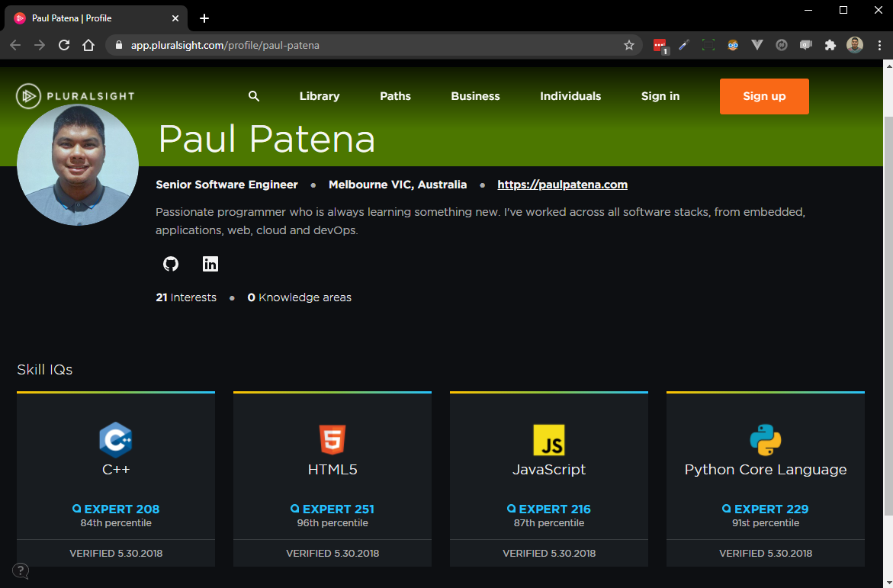This screenshot has width=893, height=588.
Task: Click the 0 Knowledge areas link
Action: coord(300,297)
